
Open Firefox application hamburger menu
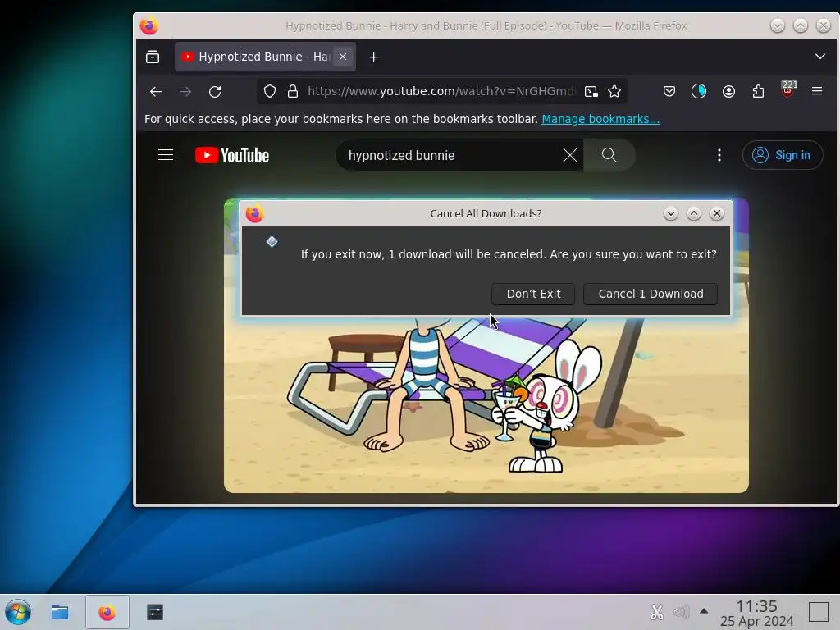coord(817,92)
